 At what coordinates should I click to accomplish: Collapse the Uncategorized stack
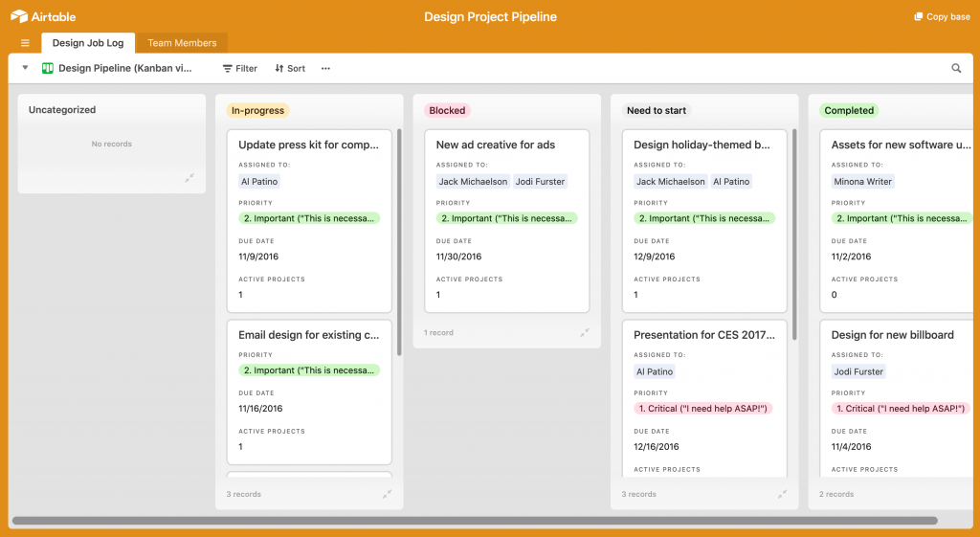(189, 178)
